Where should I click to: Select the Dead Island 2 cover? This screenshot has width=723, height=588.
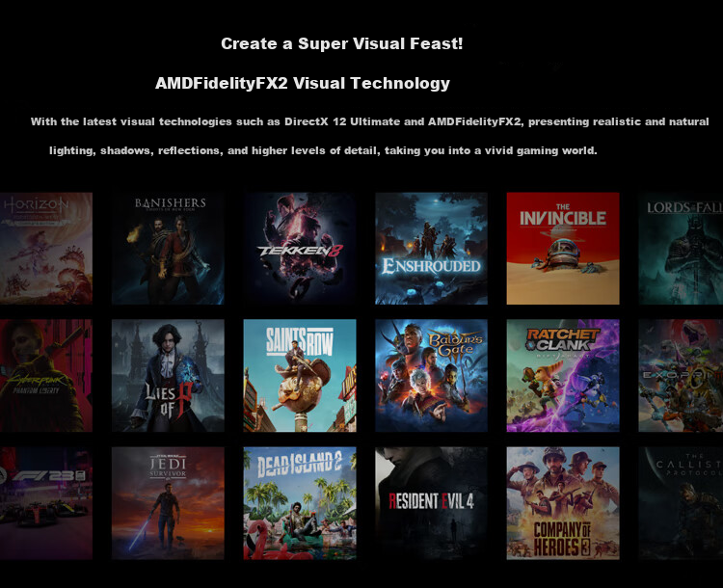[x=300, y=503]
